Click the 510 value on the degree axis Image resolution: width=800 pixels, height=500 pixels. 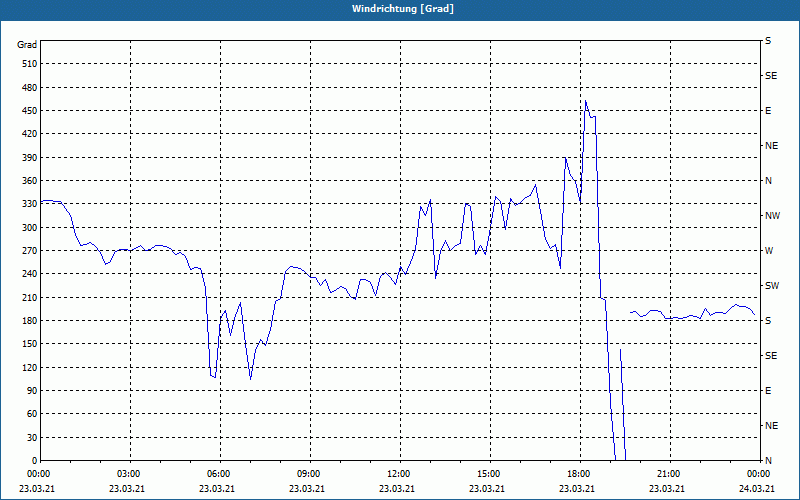29,64
